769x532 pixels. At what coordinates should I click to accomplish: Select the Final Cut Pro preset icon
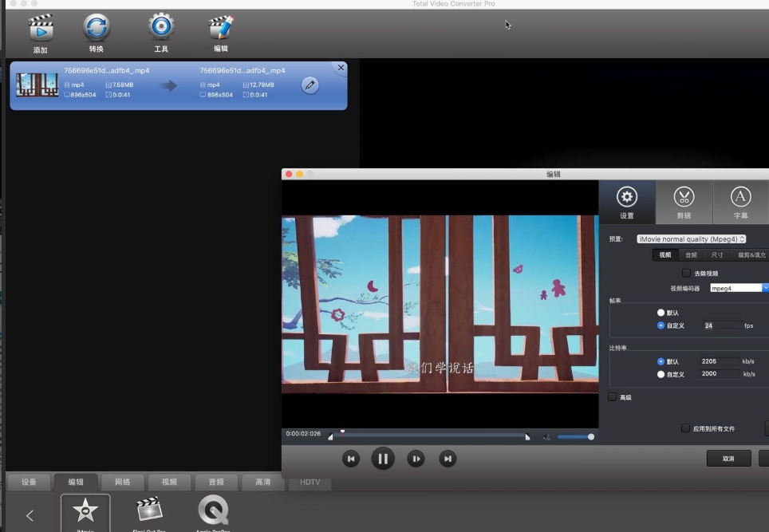(x=149, y=511)
